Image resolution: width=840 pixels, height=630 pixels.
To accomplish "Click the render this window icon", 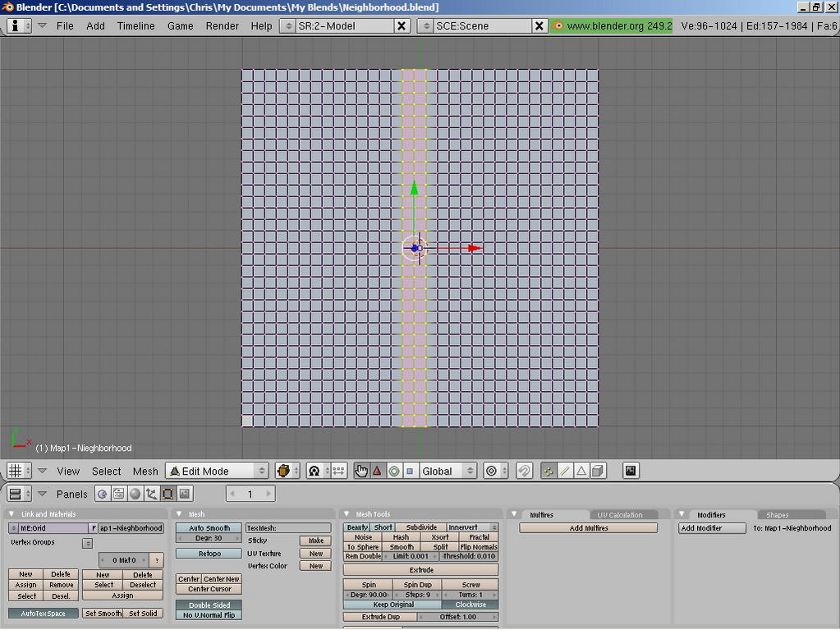I will (631, 471).
